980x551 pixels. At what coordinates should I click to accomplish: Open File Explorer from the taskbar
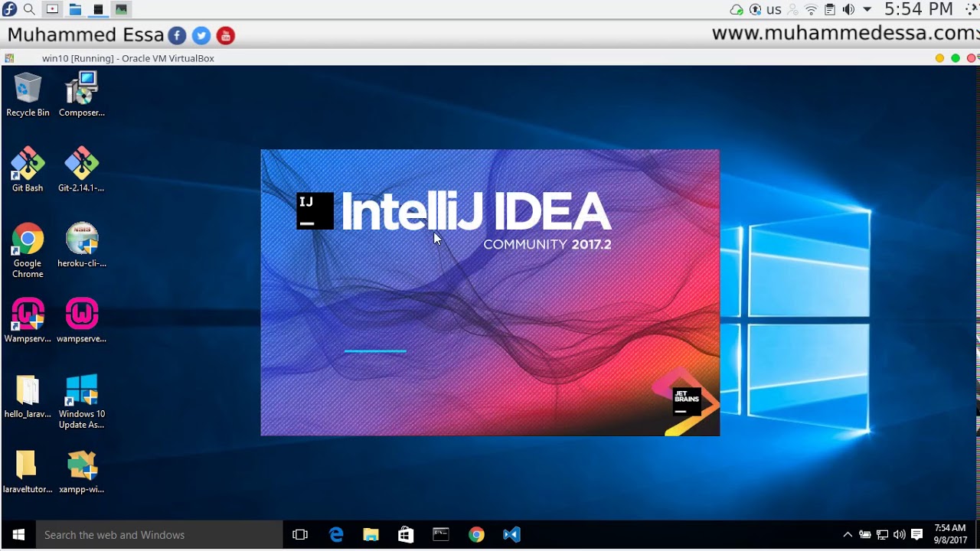(x=371, y=535)
